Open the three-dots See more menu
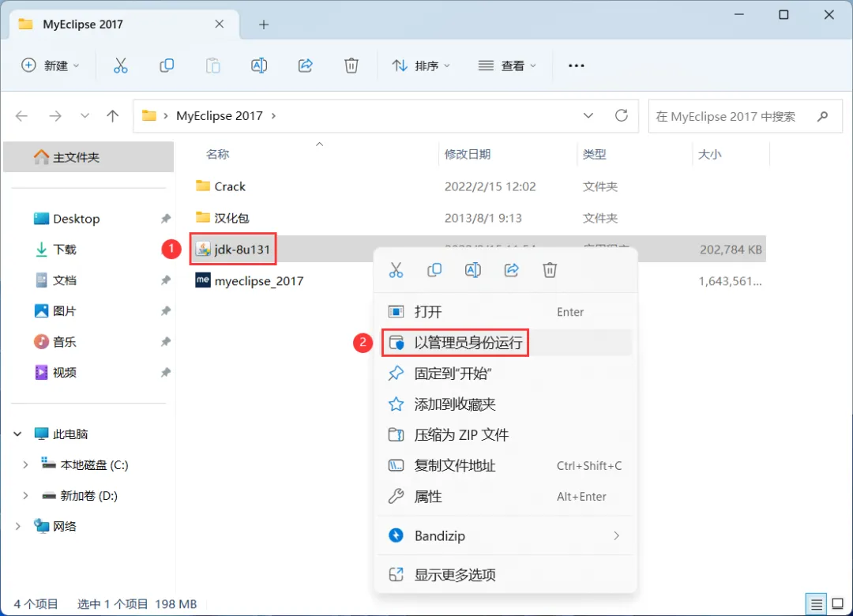853x616 pixels. pos(576,66)
